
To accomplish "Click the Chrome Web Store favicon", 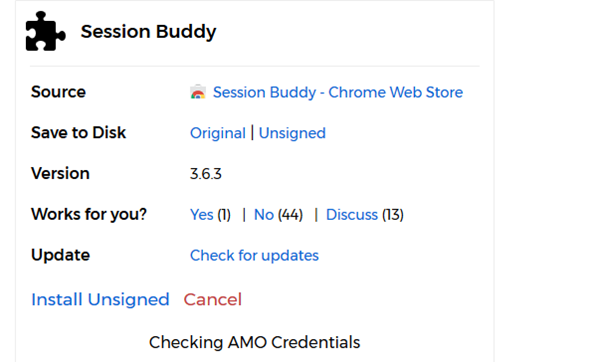I will point(198,92).
